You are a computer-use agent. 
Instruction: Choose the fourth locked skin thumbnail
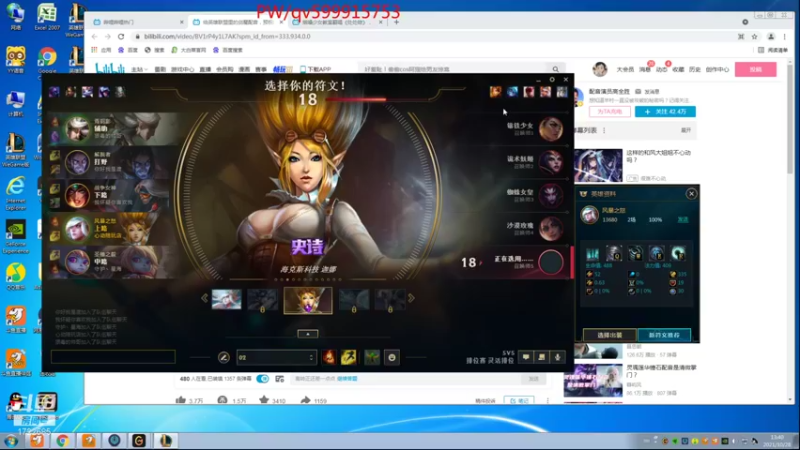(354, 299)
